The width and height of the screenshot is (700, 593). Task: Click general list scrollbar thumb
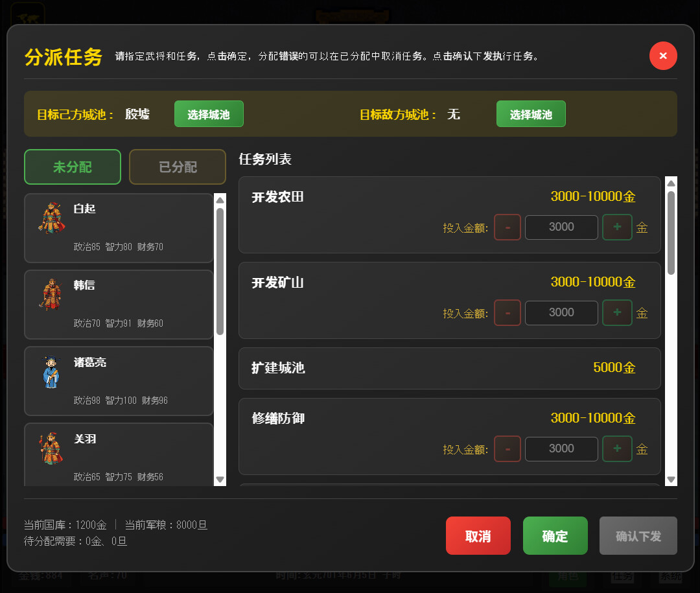[220, 272]
